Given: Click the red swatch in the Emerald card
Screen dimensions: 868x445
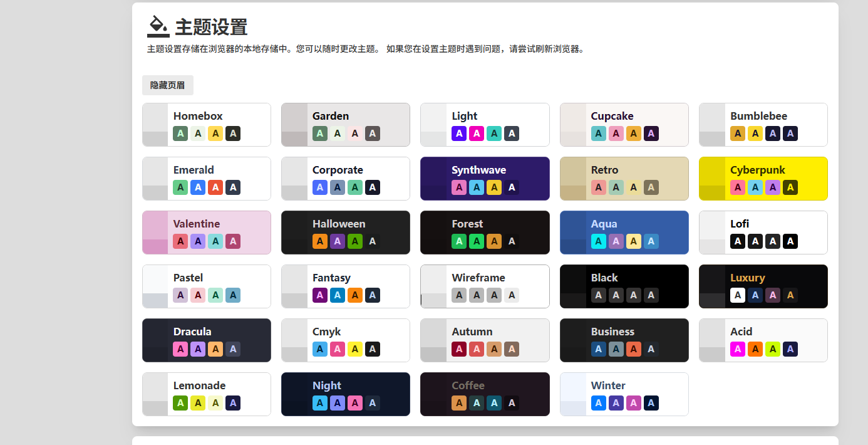Looking at the screenshot, I should [x=215, y=187].
